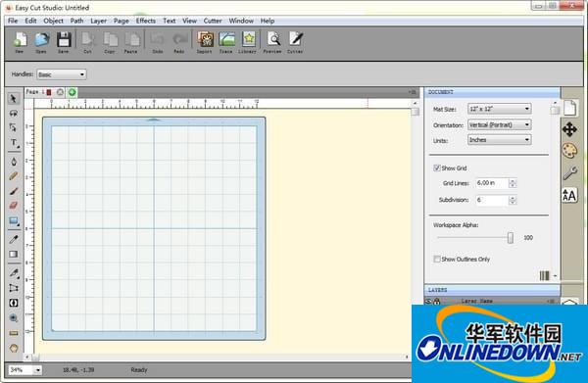Open the Help menu

[268, 21]
